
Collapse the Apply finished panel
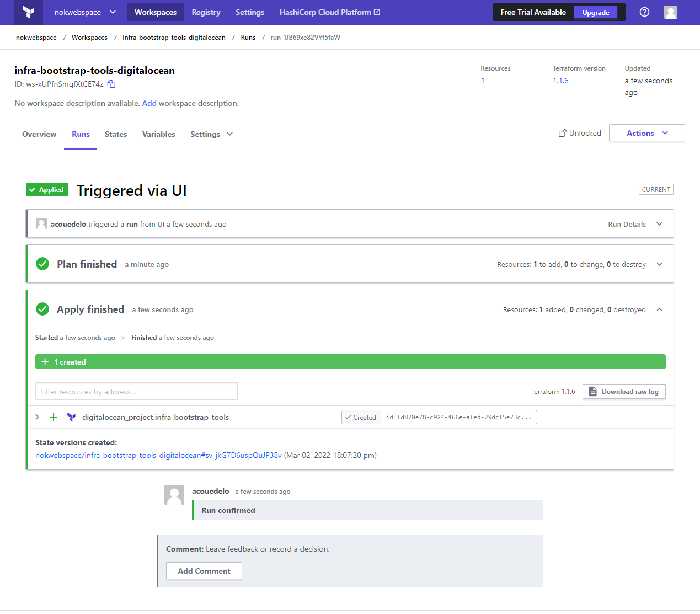pyautogui.click(x=659, y=309)
